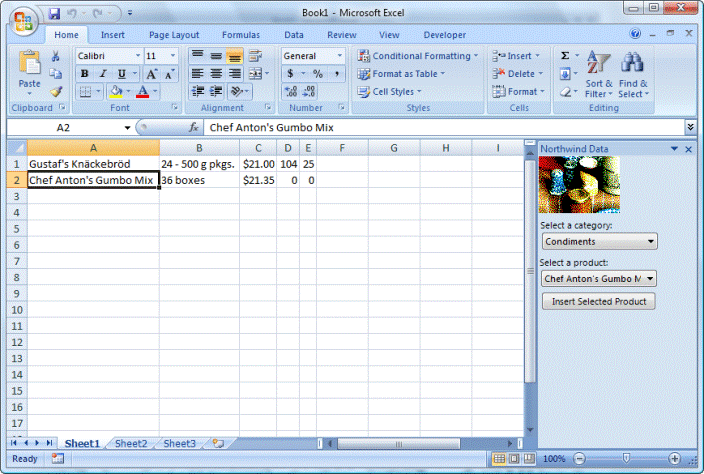Toggle Bold formatting
The height and width of the screenshot is (474, 704).
pyautogui.click(x=84, y=74)
